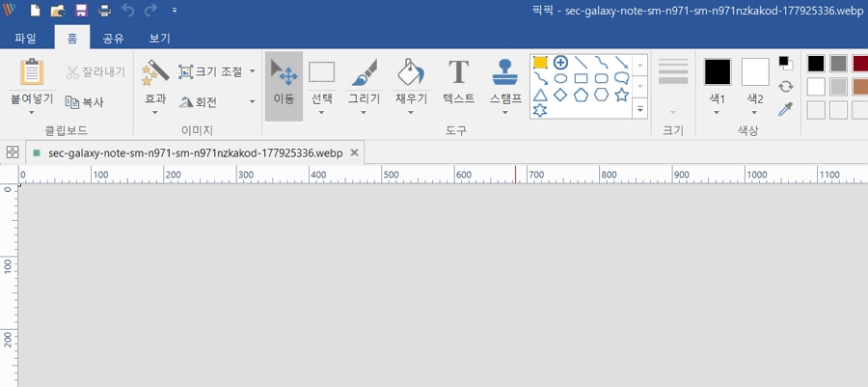Viewport: 868px width, 387px height.
Task: Select the straight line shape
Action: point(582,63)
